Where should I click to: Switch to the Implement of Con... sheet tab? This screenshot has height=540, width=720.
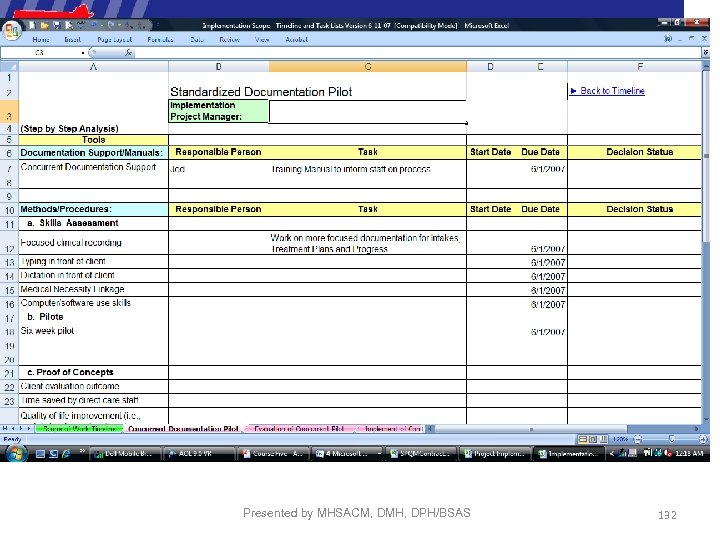[392, 428]
